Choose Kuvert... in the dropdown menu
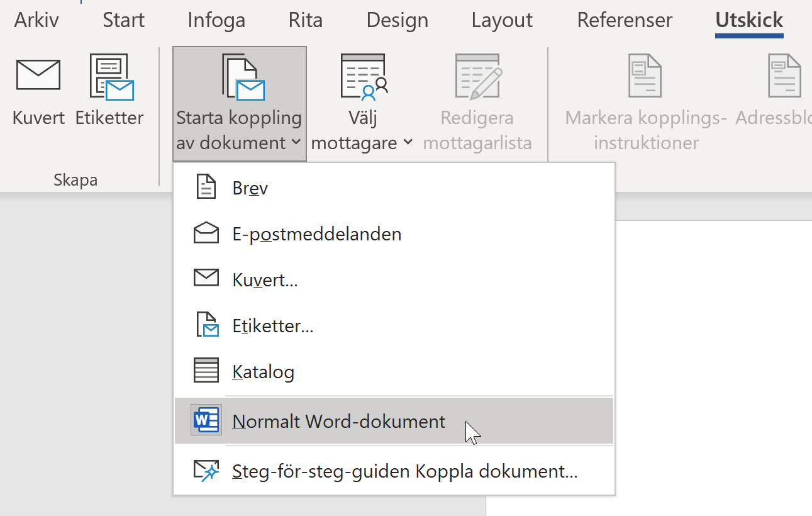This screenshot has height=516, width=812. [x=394, y=280]
